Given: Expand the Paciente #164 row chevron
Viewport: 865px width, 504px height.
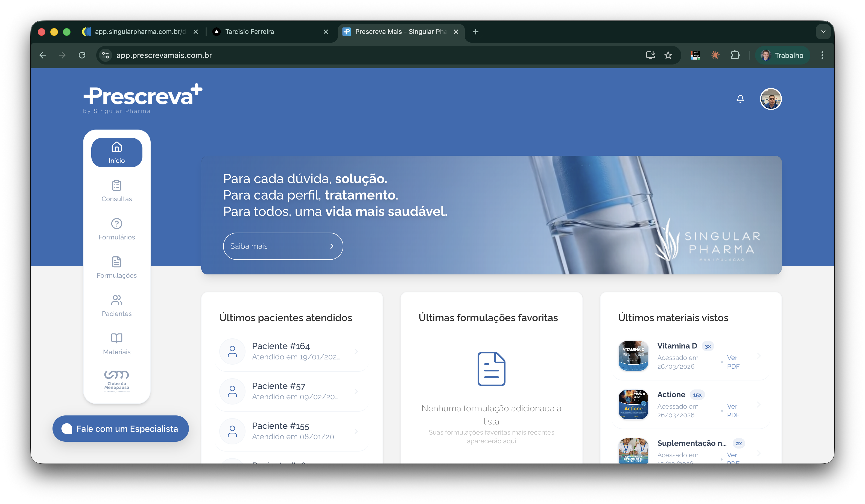Looking at the screenshot, I should (x=356, y=351).
